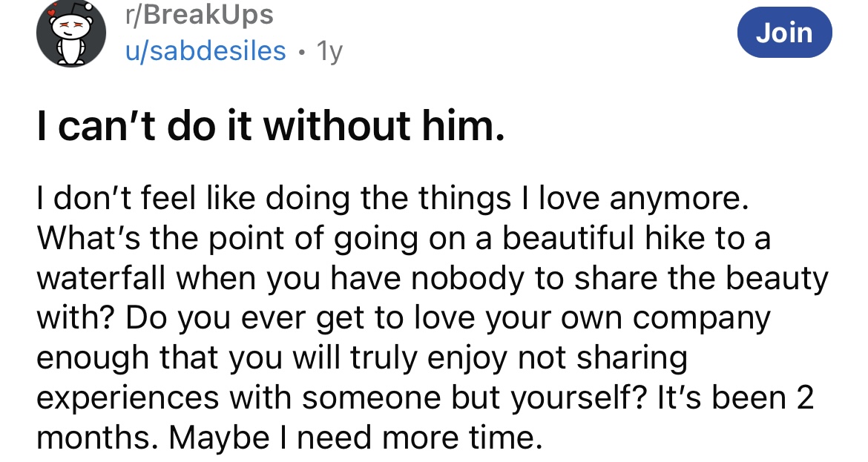
Task: Open the r/BreakUps subreddit link
Action: click(x=200, y=14)
